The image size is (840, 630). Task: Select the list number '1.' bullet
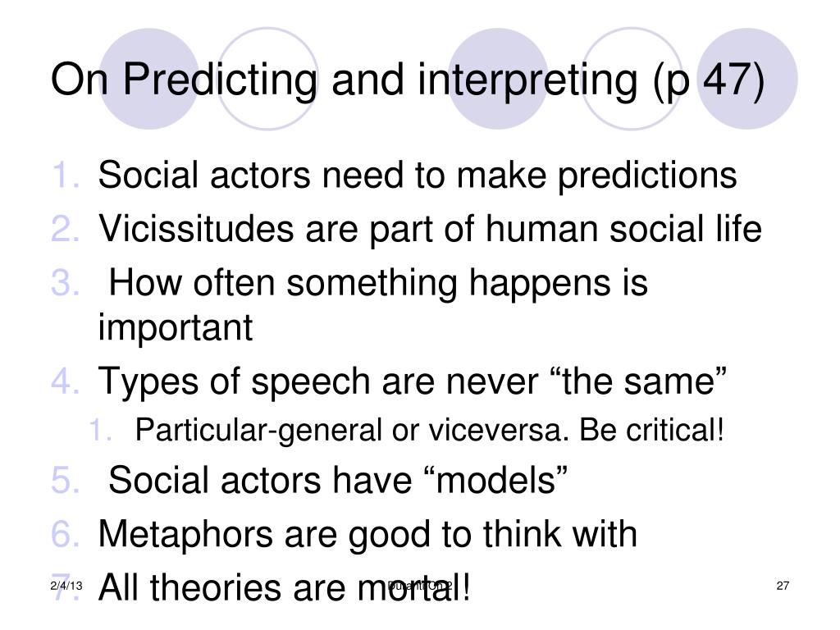pos(66,175)
